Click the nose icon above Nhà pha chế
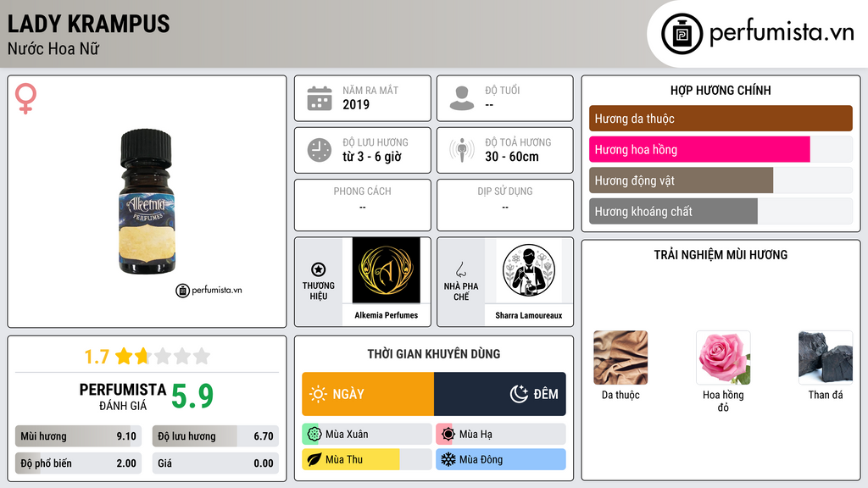This screenshot has width=868, height=488. (x=460, y=269)
